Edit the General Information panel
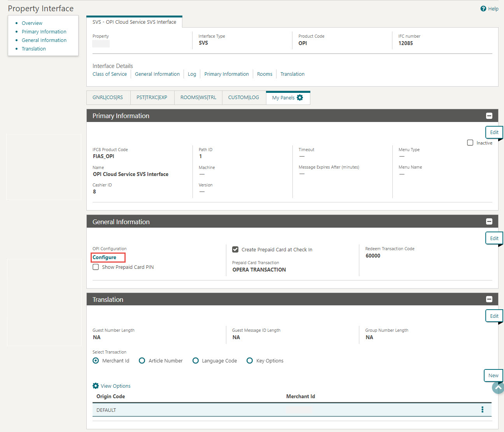Screen dimensions: 504x432 (494, 238)
